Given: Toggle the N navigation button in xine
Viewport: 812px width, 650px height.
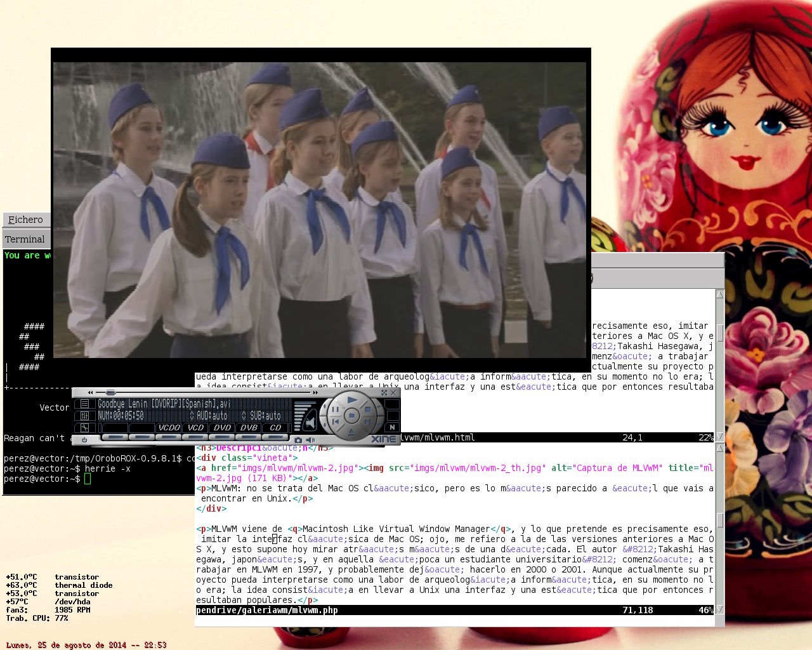Looking at the screenshot, I should pyautogui.click(x=392, y=427).
